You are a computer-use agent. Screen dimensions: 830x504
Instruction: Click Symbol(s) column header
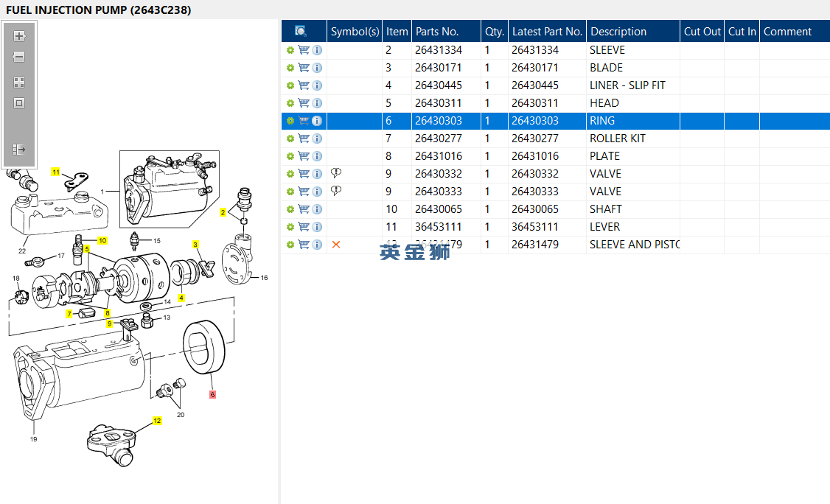click(x=355, y=31)
